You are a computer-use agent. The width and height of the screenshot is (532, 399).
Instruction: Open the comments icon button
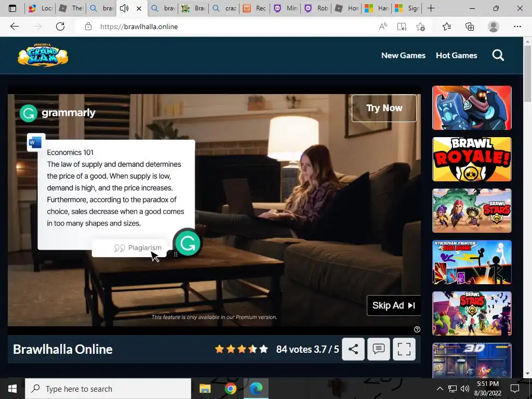tap(378, 349)
